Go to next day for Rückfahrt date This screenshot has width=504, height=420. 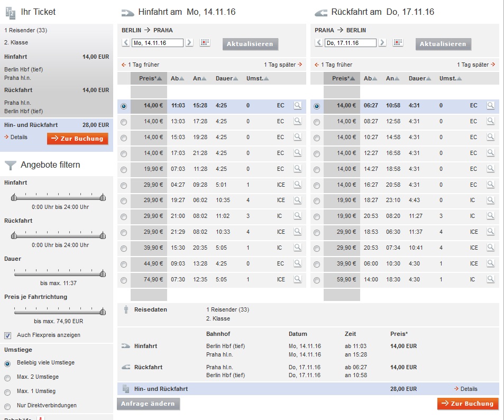click(382, 42)
